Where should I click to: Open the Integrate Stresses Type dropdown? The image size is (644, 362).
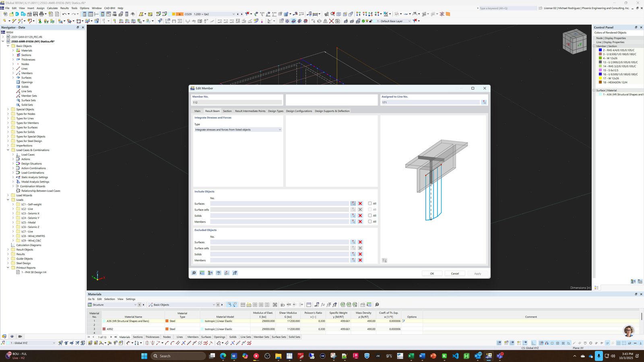(x=238, y=130)
